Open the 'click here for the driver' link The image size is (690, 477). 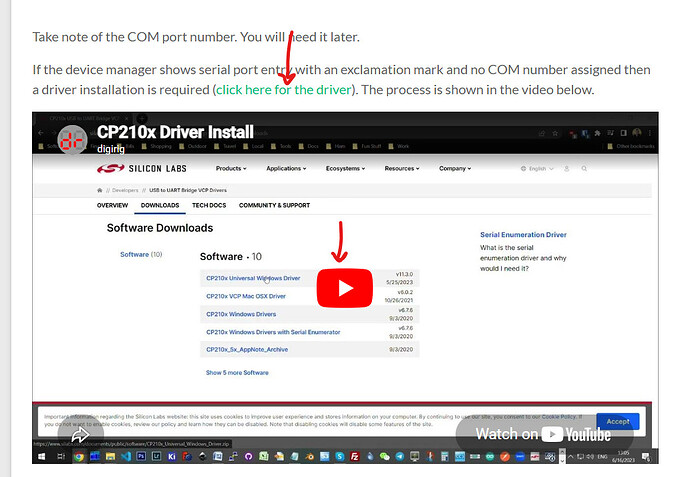(284, 90)
